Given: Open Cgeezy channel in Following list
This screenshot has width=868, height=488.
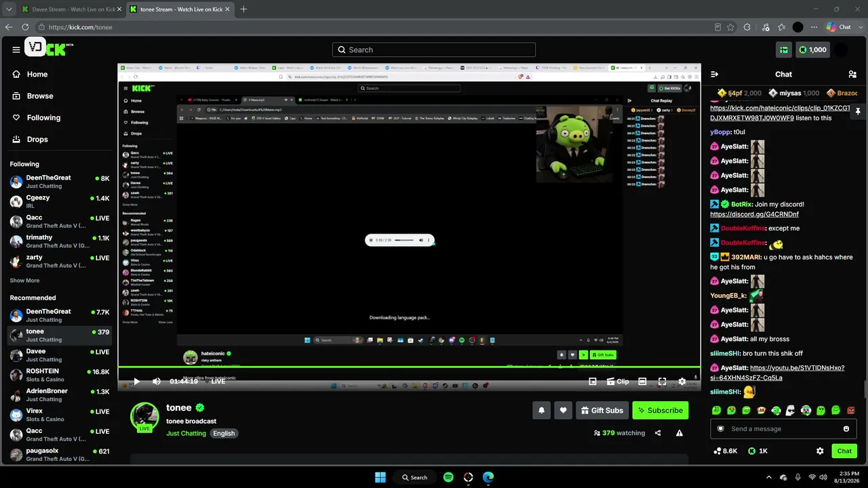Looking at the screenshot, I should 60,201.
